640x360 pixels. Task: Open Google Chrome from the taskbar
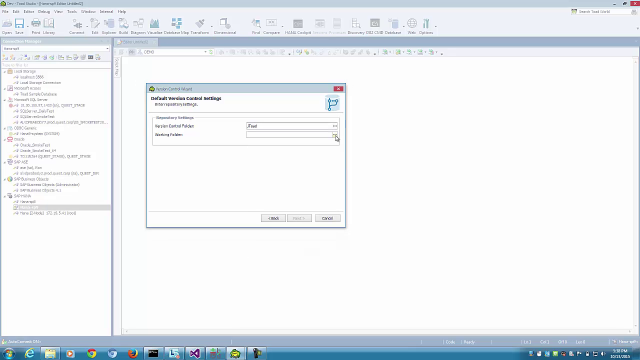point(91,353)
